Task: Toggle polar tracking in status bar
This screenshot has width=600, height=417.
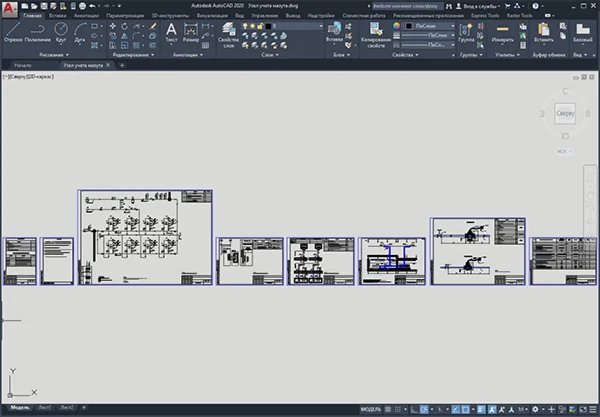Action: point(424,409)
